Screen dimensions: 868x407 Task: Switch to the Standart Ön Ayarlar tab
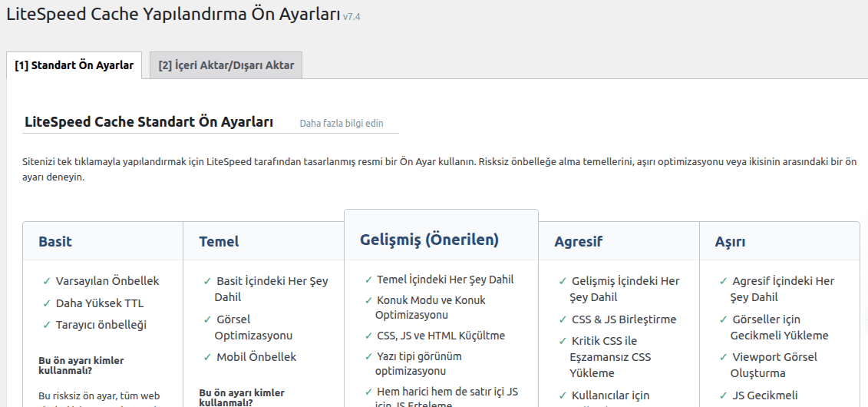click(x=74, y=65)
